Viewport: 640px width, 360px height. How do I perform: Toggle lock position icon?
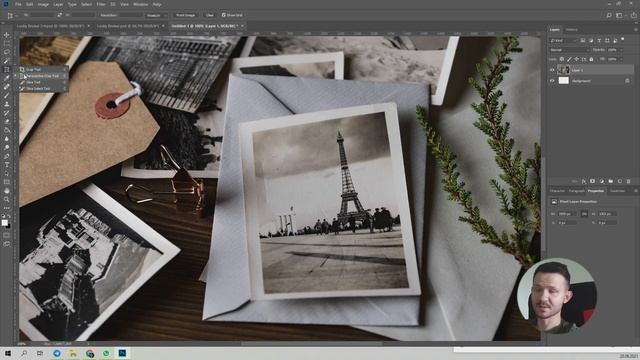576,59
